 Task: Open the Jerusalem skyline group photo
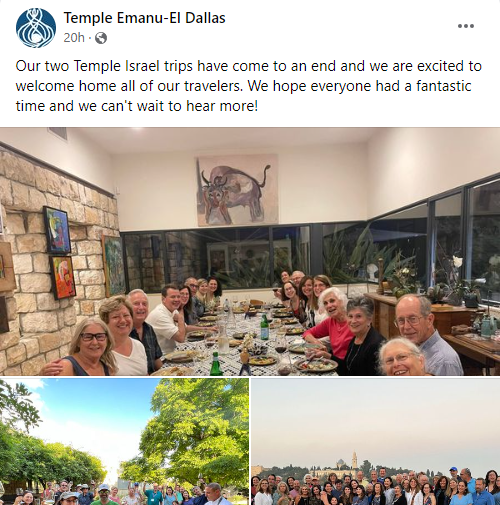(x=376, y=442)
